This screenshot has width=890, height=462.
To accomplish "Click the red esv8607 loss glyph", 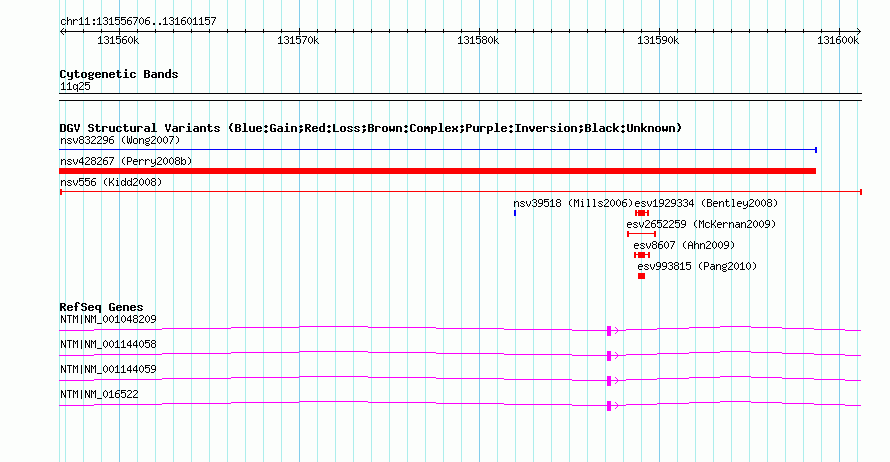I will point(642,255).
